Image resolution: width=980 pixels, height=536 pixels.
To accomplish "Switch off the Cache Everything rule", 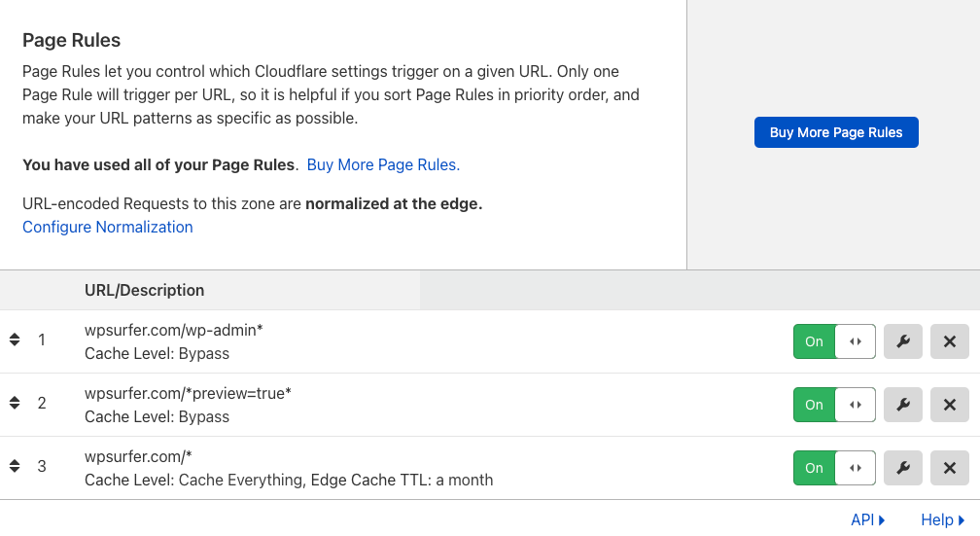I will click(834, 468).
